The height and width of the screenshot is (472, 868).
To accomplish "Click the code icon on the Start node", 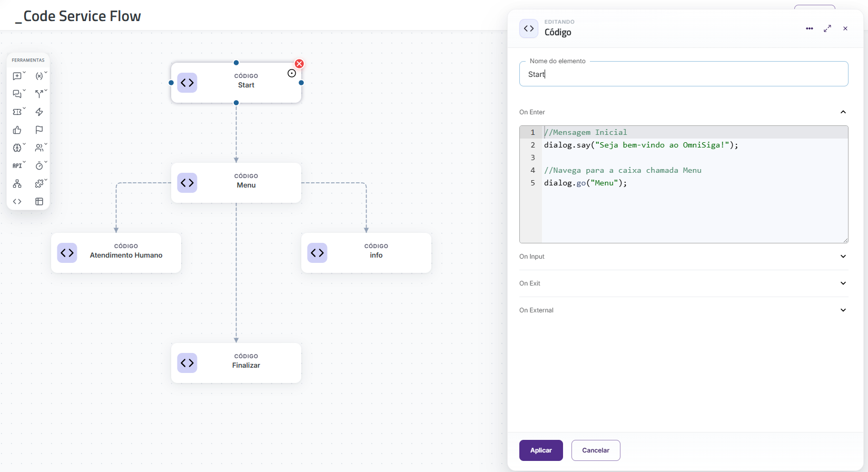I will (188, 83).
